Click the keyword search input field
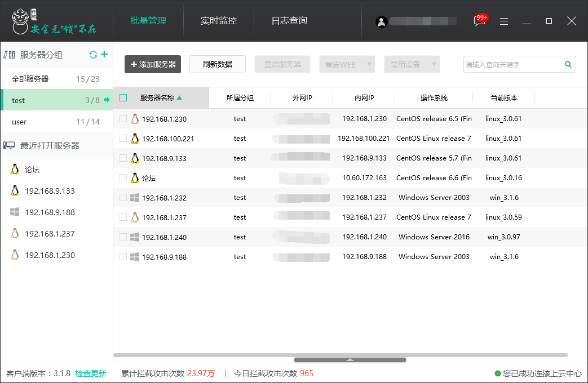This screenshot has height=383, width=588. [512, 64]
